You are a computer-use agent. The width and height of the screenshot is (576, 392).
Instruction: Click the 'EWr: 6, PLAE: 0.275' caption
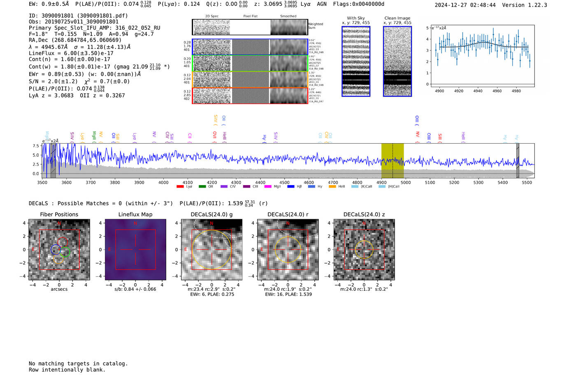coord(212,294)
